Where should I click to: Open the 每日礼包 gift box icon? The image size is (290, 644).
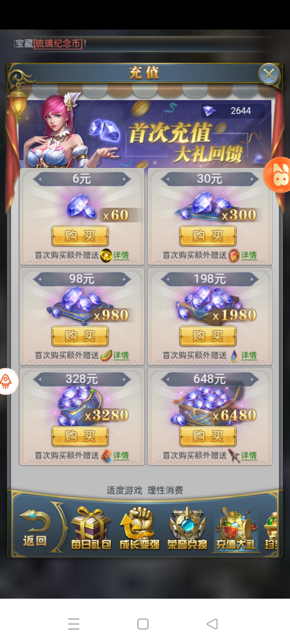pos(91,528)
